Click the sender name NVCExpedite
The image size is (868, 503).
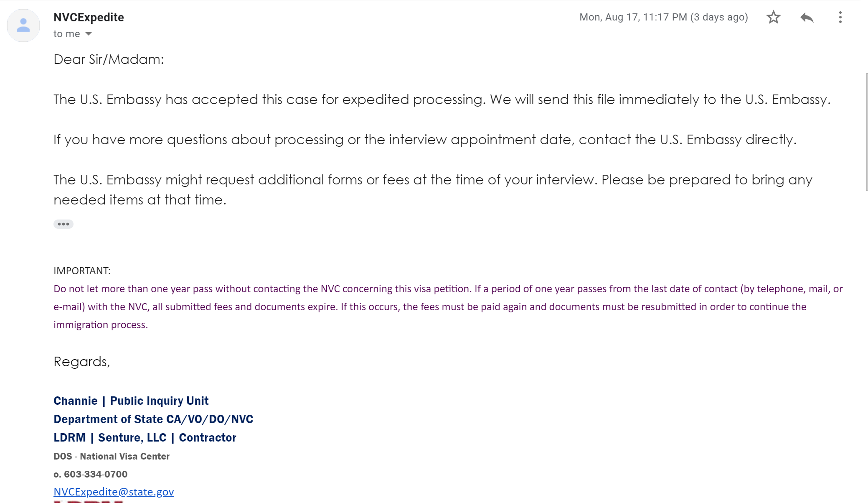(89, 17)
